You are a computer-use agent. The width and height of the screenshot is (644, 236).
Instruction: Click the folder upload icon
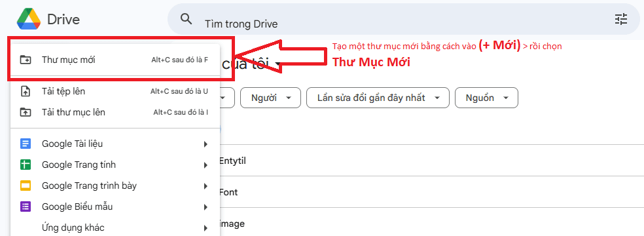pos(26,112)
